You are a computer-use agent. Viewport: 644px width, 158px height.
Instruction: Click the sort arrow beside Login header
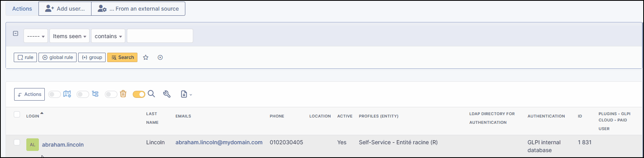[42, 114]
